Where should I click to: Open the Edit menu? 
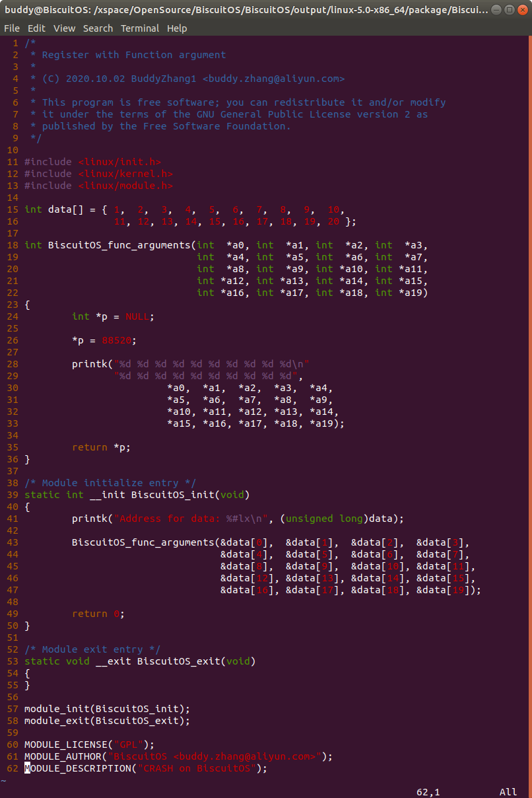36,28
